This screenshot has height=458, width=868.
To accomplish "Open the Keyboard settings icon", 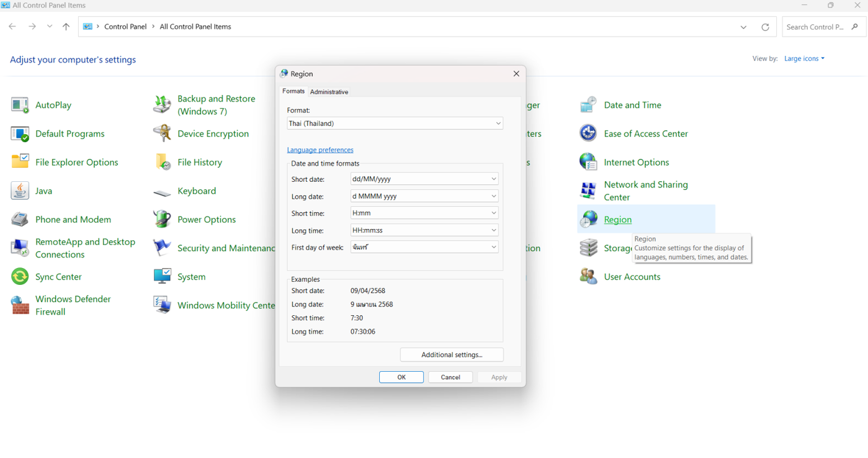I will point(162,192).
